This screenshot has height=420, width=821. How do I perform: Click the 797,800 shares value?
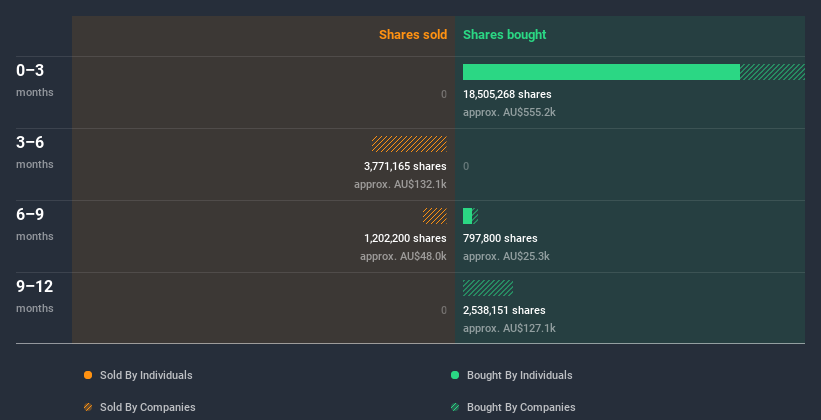[500, 238]
